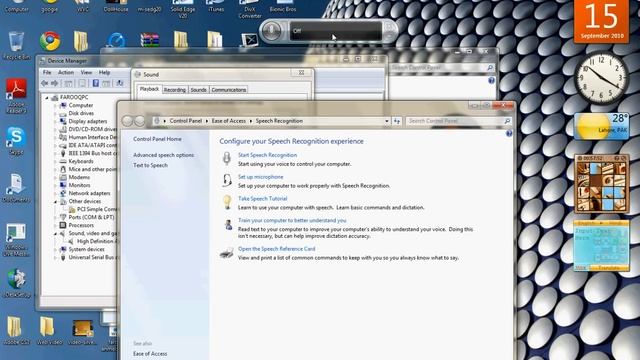Click the analog clock gadget

(x=600, y=78)
